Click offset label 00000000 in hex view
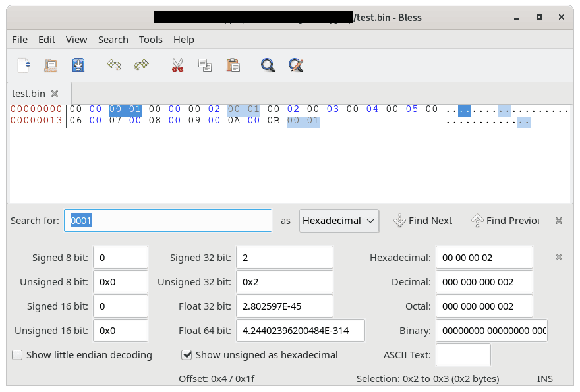Viewport: 580px width, 392px height. coord(36,109)
